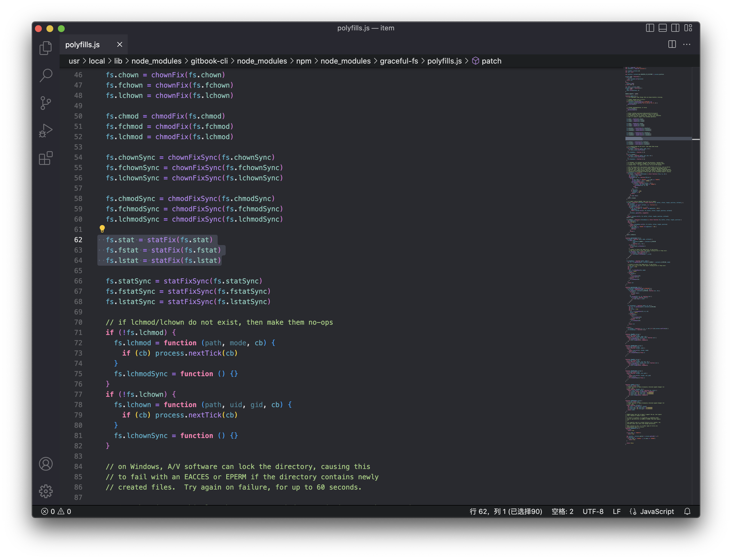
Task: Close the polyfills.js tab
Action: pyautogui.click(x=120, y=45)
